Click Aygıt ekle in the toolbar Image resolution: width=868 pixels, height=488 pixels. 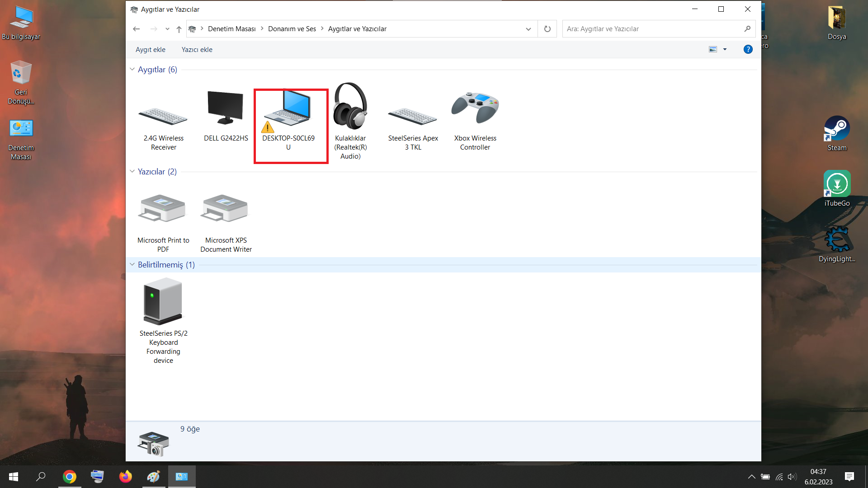click(x=151, y=50)
